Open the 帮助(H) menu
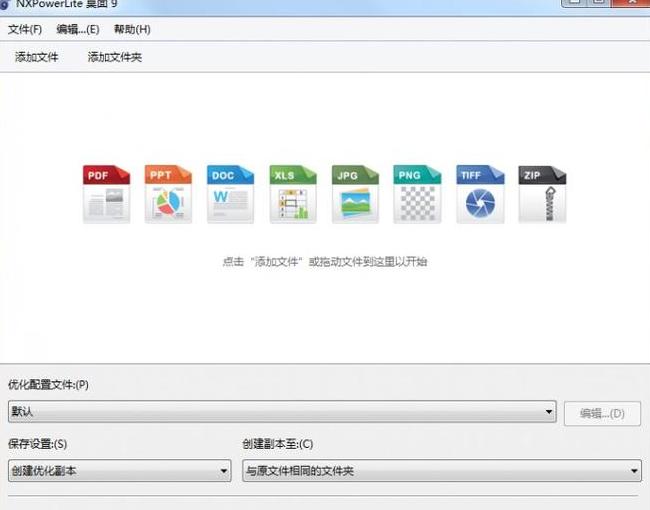 [132, 29]
